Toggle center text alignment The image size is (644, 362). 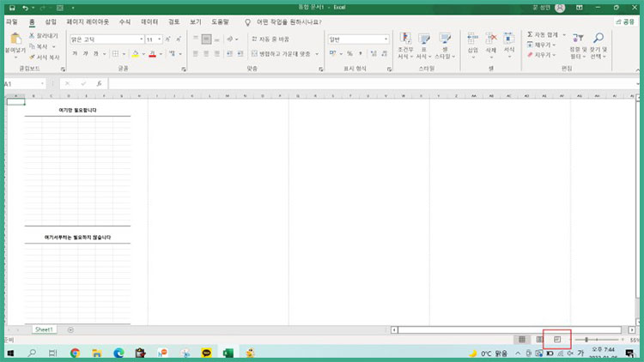coord(206,54)
